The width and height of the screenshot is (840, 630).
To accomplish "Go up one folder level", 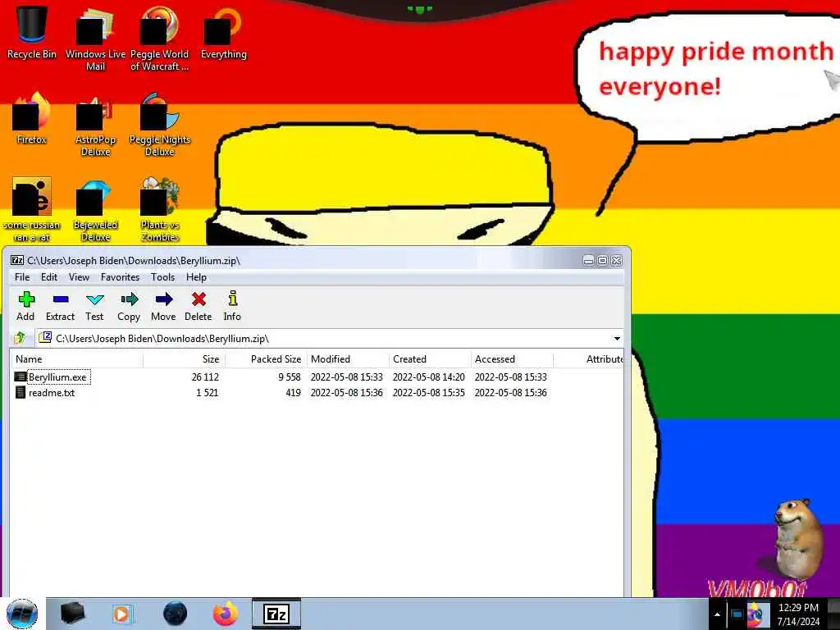I will tap(20, 338).
